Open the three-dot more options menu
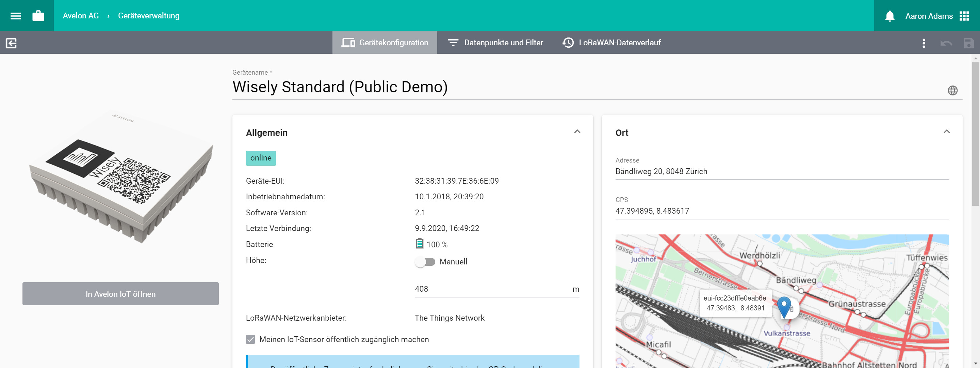 pyautogui.click(x=924, y=43)
